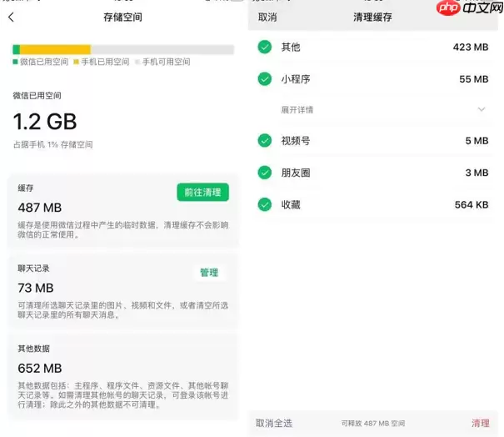Click the storage usage bar
This screenshot has width=504, height=437.
click(123, 49)
